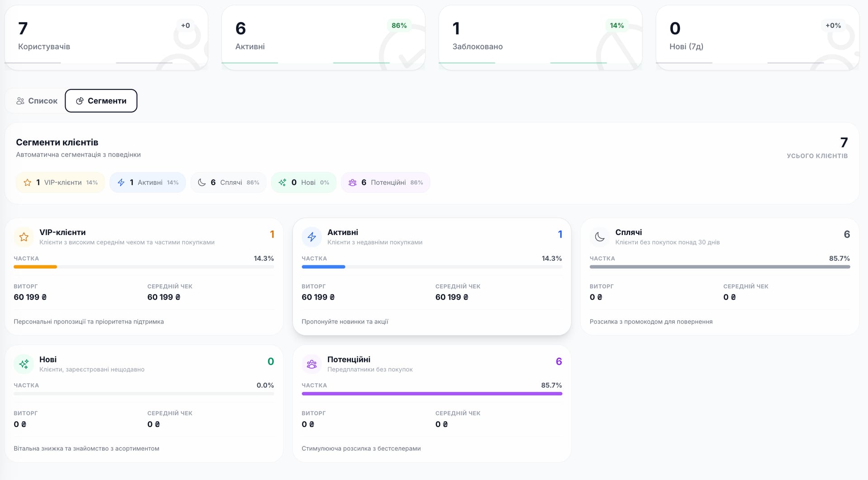
Task: Open the 6 Активні stat card
Action: click(x=323, y=38)
